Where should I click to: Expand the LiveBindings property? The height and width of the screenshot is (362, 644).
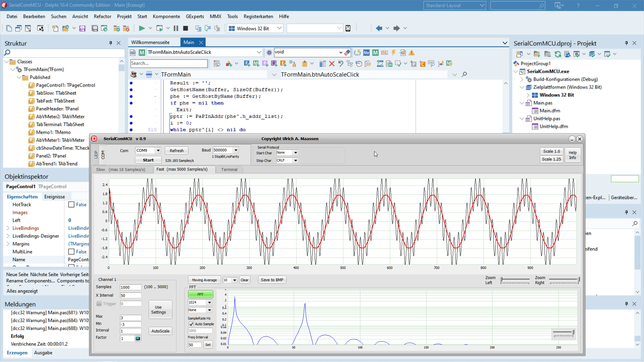[8, 228]
